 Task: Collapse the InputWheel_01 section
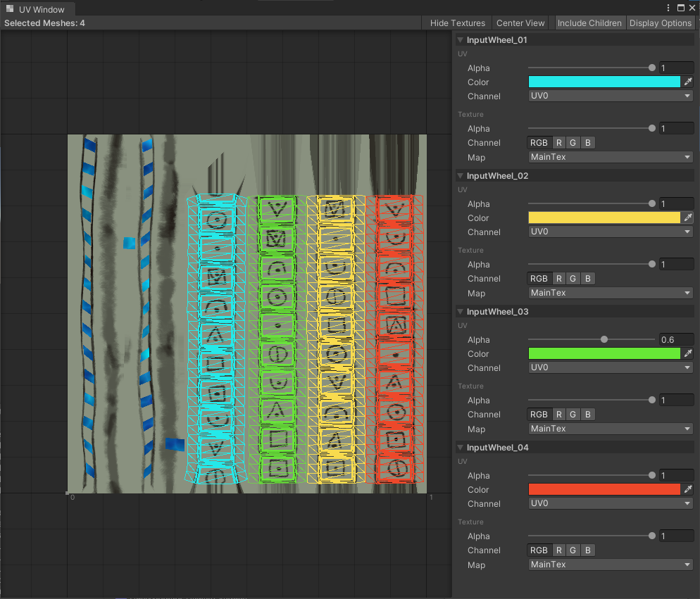pos(461,39)
